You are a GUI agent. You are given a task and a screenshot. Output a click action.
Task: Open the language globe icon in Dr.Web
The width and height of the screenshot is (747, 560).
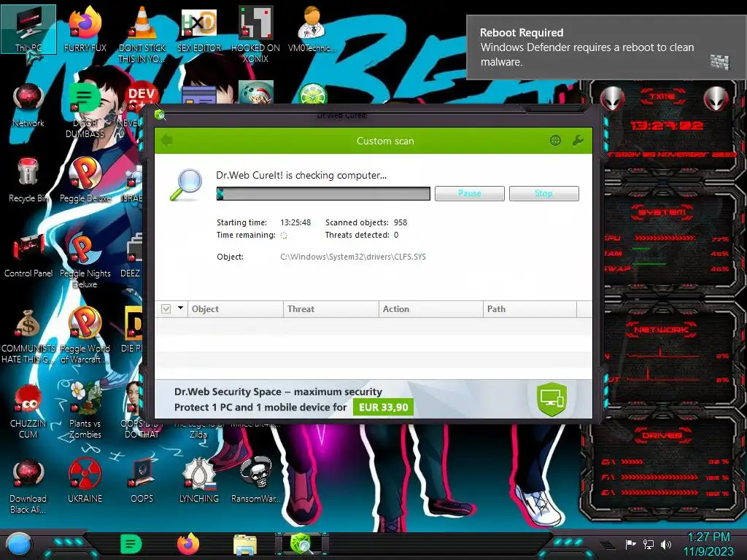click(555, 141)
